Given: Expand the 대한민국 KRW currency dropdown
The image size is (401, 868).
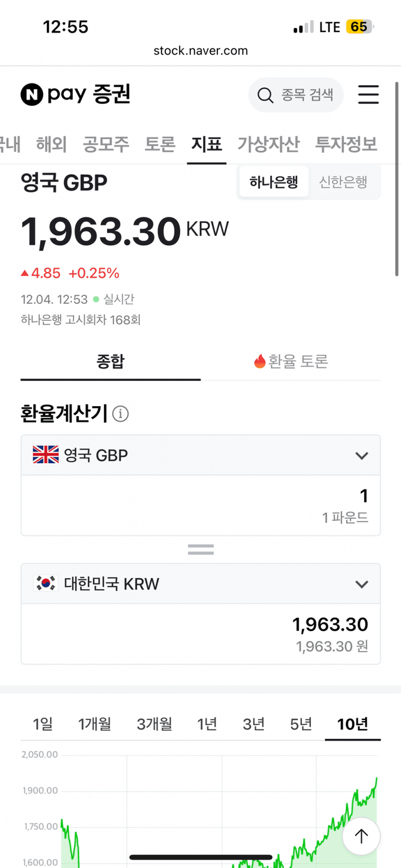Looking at the screenshot, I should click(x=362, y=584).
